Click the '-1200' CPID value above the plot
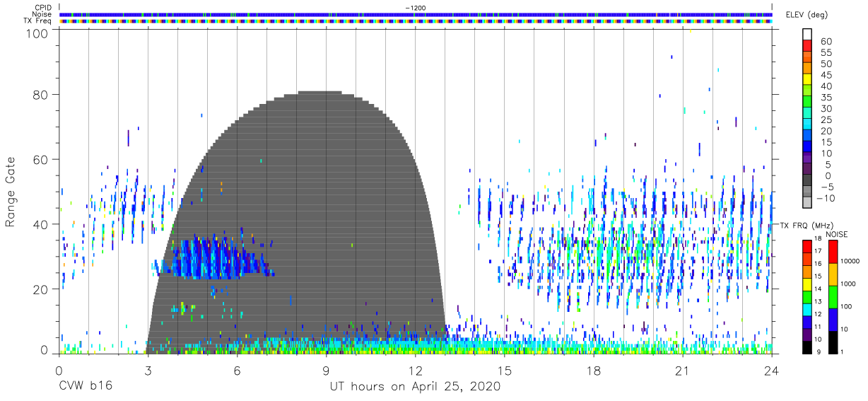The height and width of the screenshot is (401, 868). (x=416, y=8)
